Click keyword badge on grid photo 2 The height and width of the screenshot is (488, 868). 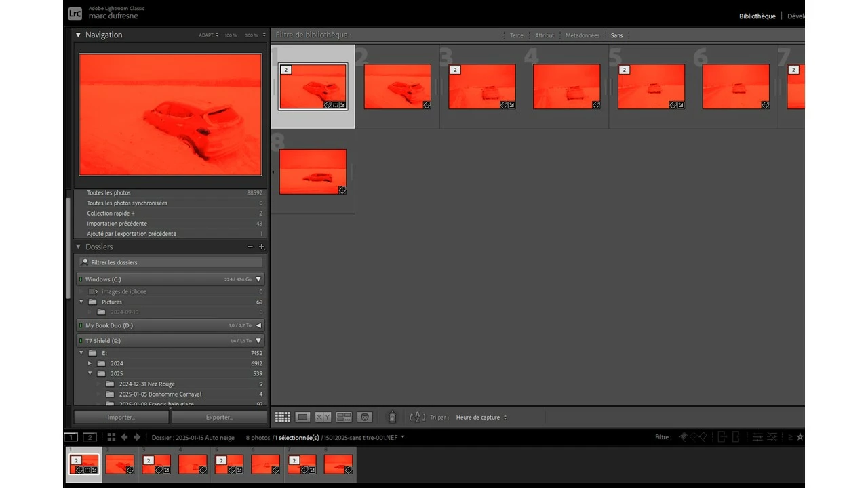[x=427, y=105]
